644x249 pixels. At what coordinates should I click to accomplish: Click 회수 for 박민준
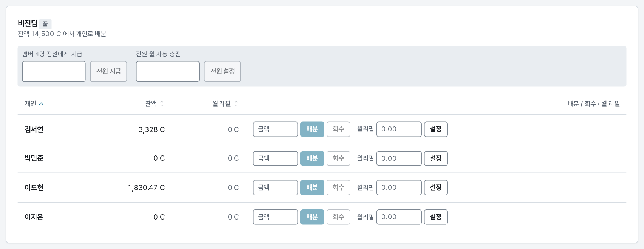pyautogui.click(x=338, y=158)
